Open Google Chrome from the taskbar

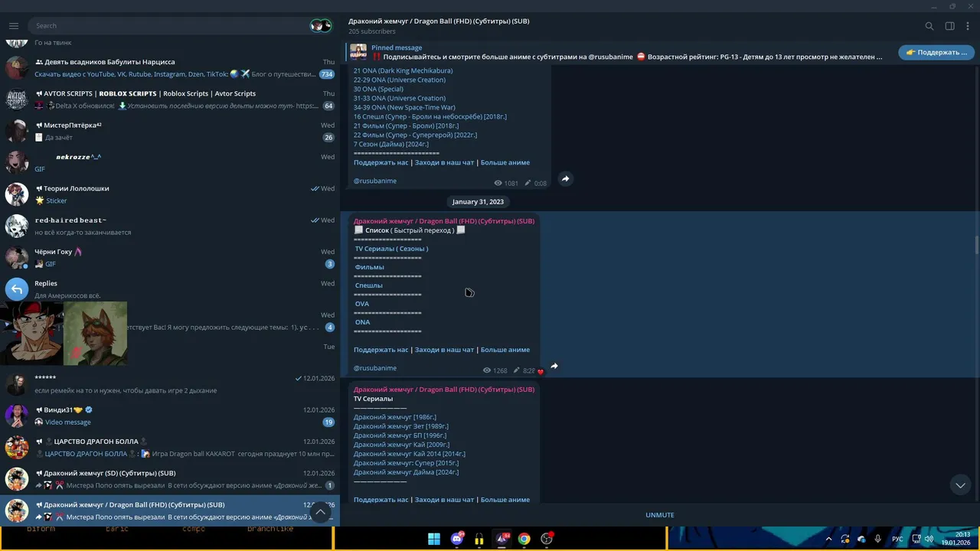pyautogui.click(x=524, y=539)
